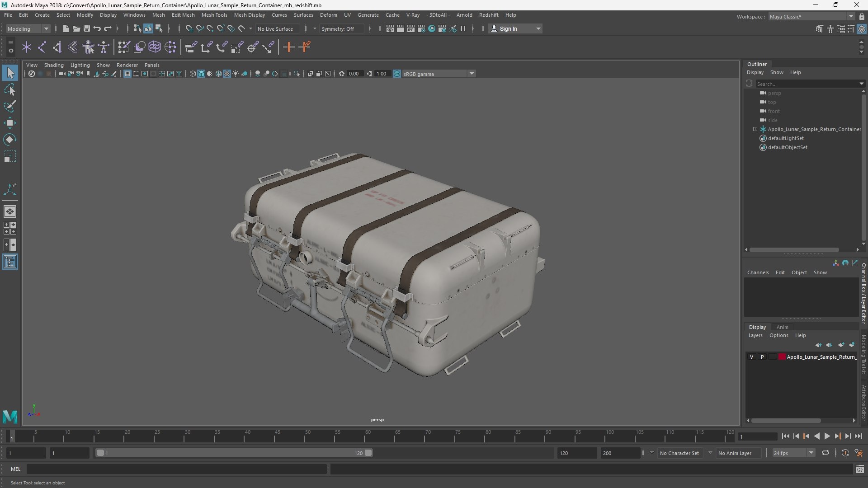Viewport: 868px width, 488px height.
Task: Toggle the viewport grid display
Action: click(127, 74)
